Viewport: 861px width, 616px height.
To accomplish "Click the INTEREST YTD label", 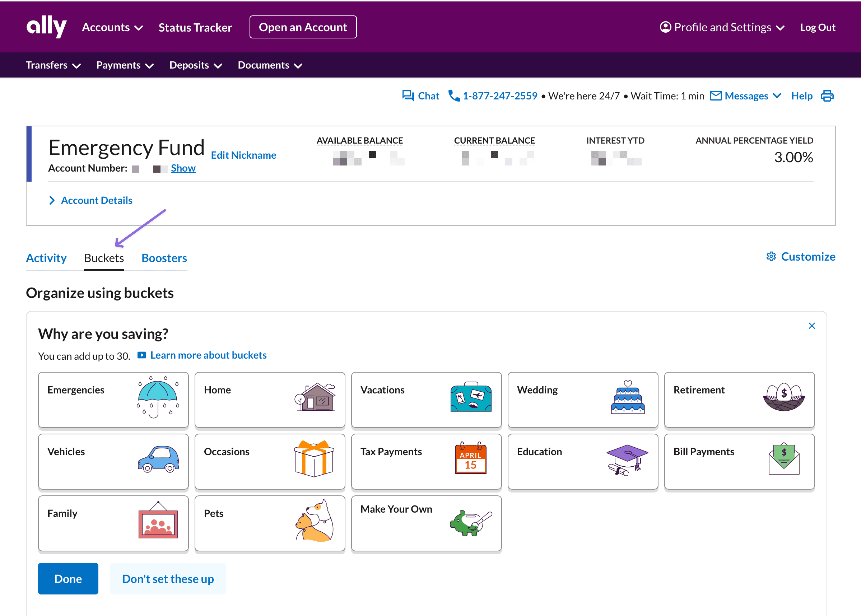I will (615, 141).
